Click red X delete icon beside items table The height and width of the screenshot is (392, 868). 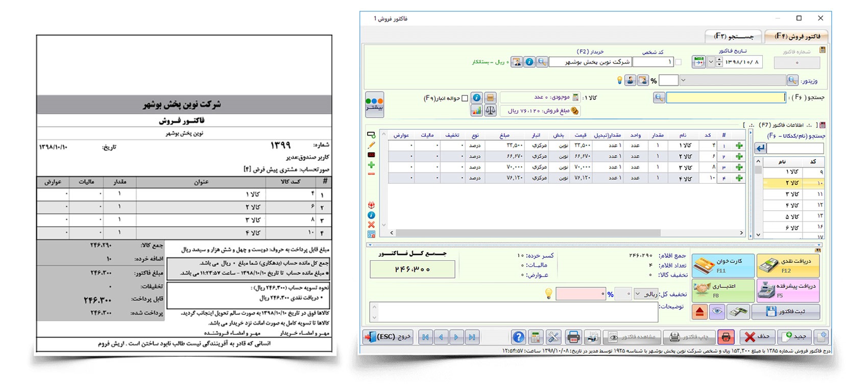(371, 225)
